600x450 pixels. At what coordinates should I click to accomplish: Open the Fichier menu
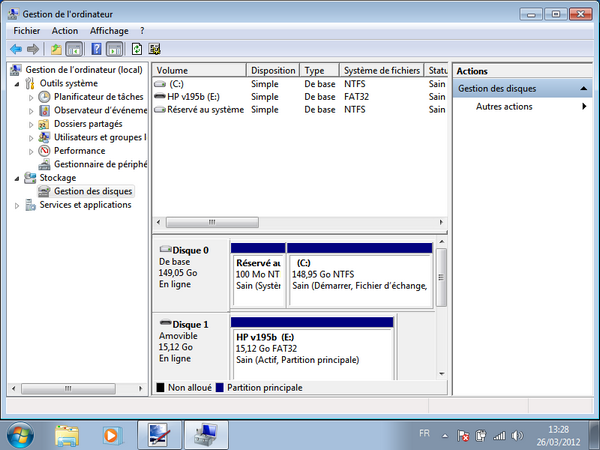coord(26,31)
